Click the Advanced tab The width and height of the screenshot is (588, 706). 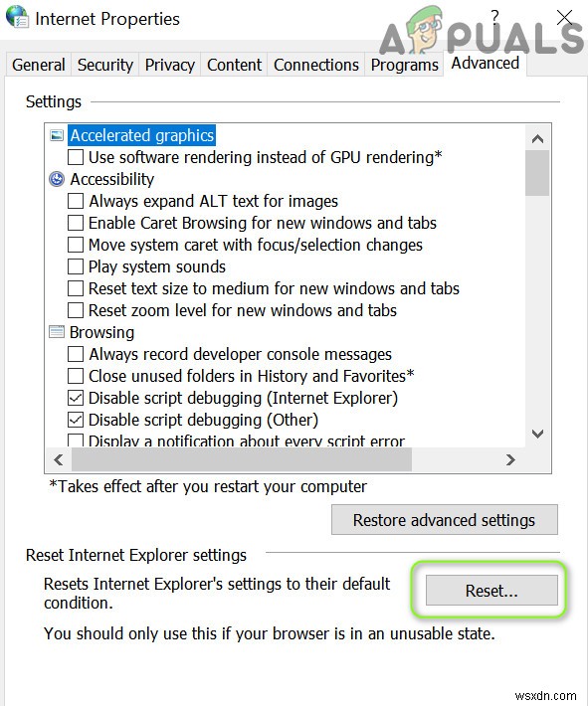[x=486, y=63]
